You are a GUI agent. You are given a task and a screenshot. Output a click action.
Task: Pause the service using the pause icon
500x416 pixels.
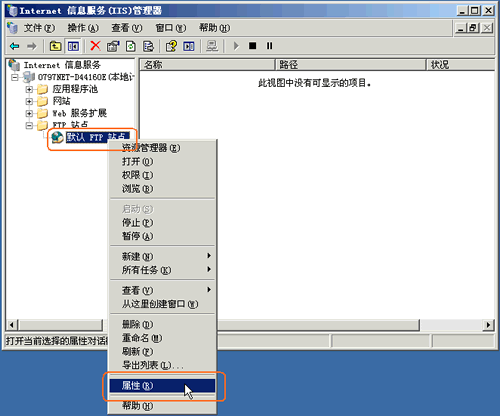pos(269,46)
